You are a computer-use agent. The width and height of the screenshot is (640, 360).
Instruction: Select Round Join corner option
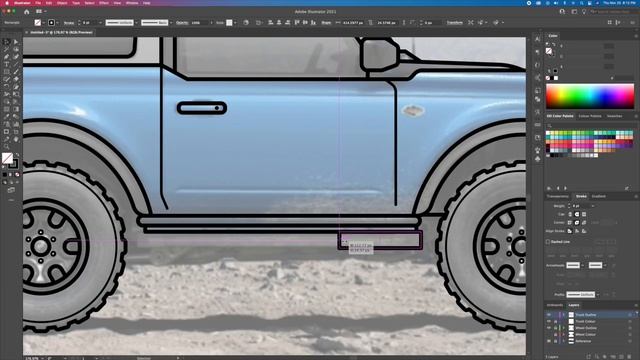[x=577, y=222]
